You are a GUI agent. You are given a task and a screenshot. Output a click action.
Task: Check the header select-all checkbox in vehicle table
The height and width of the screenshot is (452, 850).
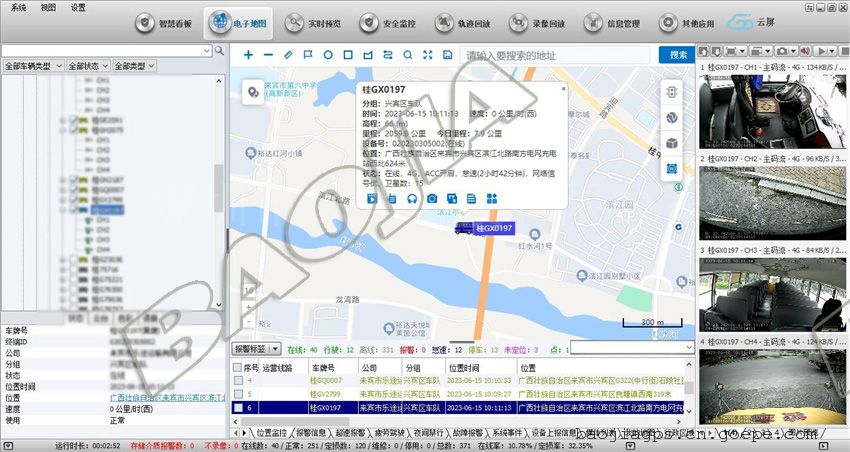point(238,367)
